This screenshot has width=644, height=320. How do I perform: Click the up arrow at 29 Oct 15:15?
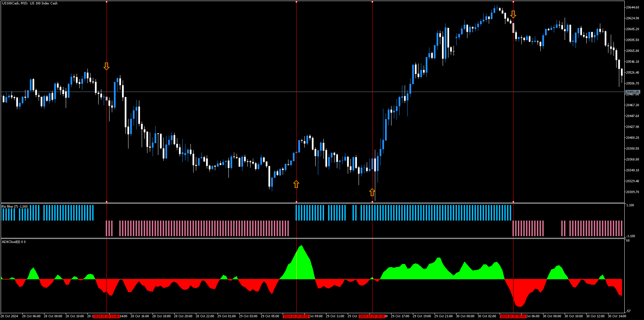(372, 192)
